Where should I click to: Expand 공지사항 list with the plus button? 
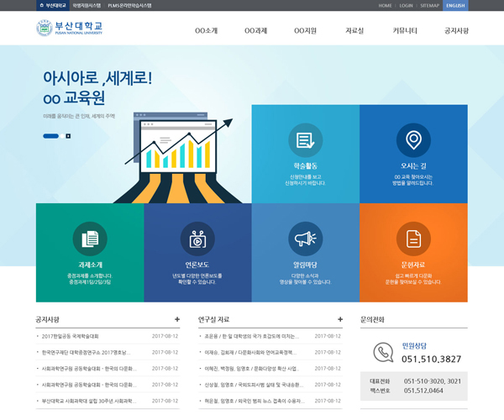click(176, 319)
